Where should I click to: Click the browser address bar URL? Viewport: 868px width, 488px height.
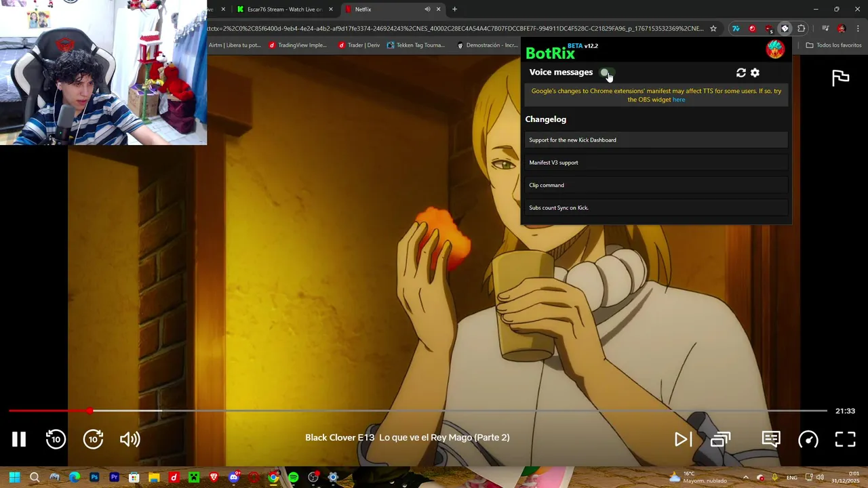tap(456, 28)
